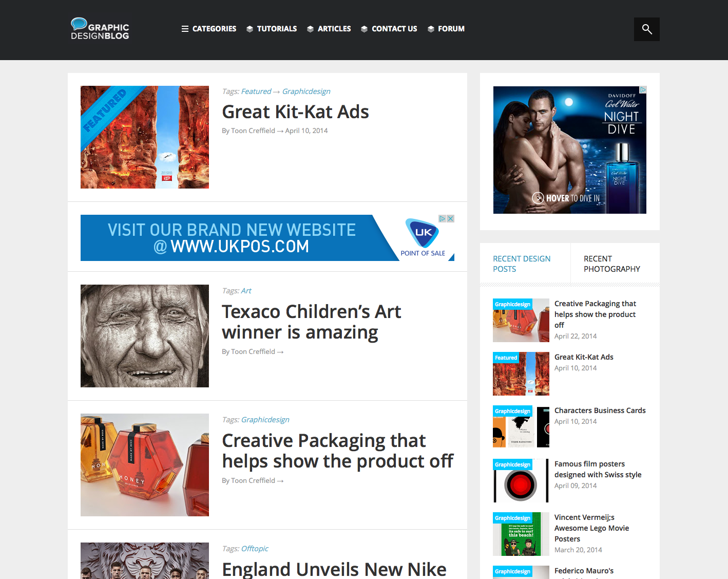Click the layers icon beside Articles
Viewport: 728px width, 579px height.
click(x=310, y=29)
